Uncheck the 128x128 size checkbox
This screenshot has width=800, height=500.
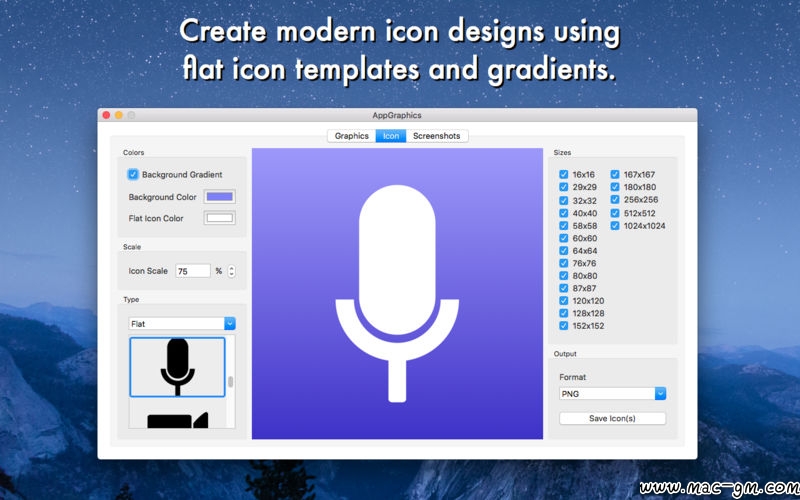tap(563, 313)
